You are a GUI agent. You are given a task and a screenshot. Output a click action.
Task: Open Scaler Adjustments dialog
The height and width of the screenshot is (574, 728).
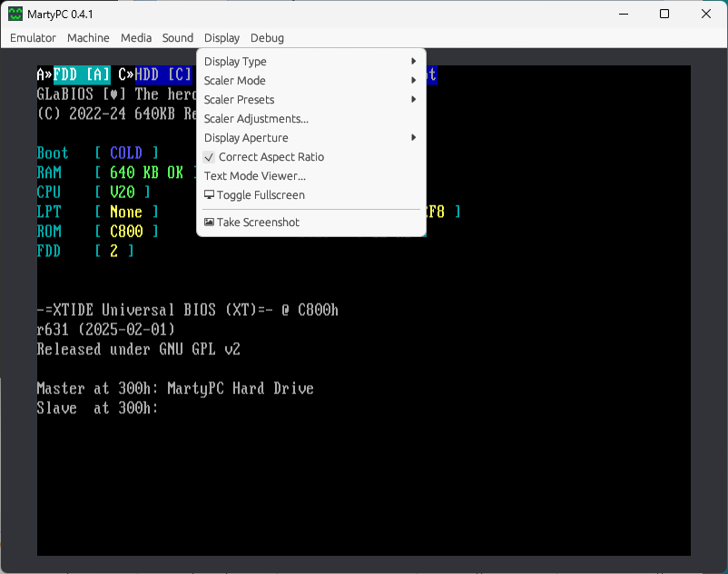click(x=256, y=119)
